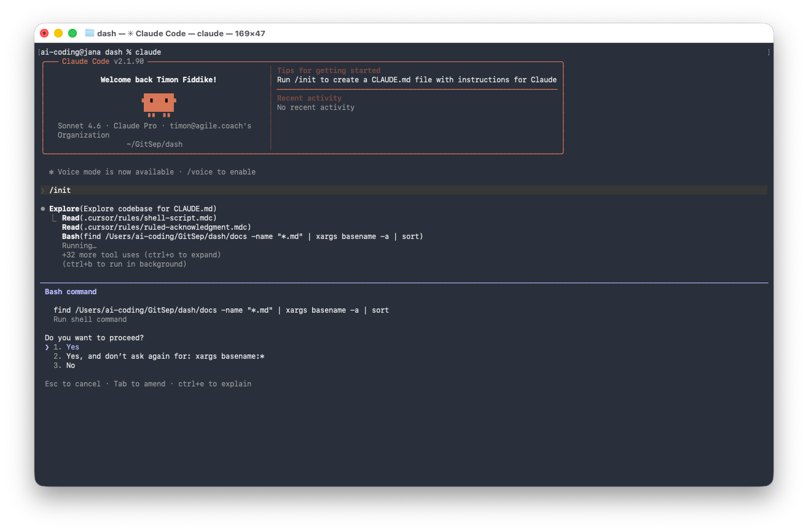
Task: Click the Recent activity heading
Action: pyautogui.click(x=309, y=98)
